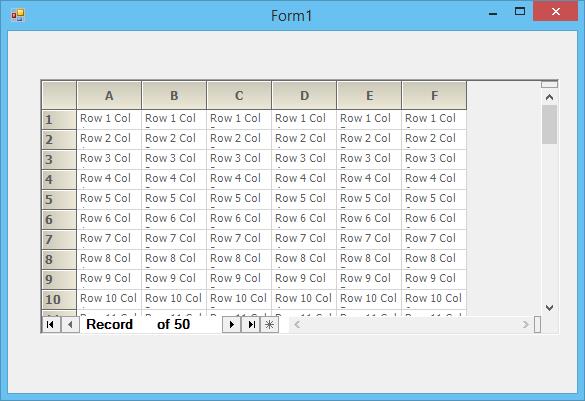Select row header 4
Screen dimensions: 585x401
point(59,180)
